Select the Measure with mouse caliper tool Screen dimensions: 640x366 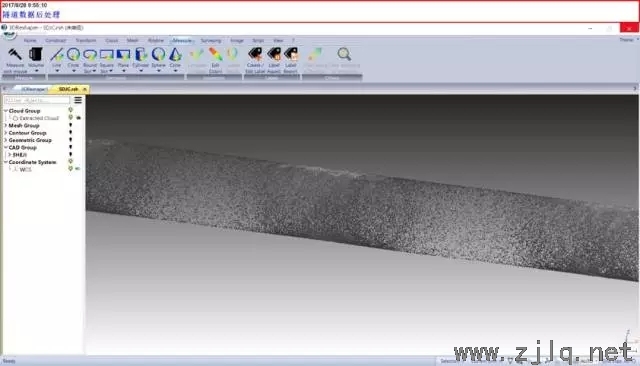[x=15, y=54]
